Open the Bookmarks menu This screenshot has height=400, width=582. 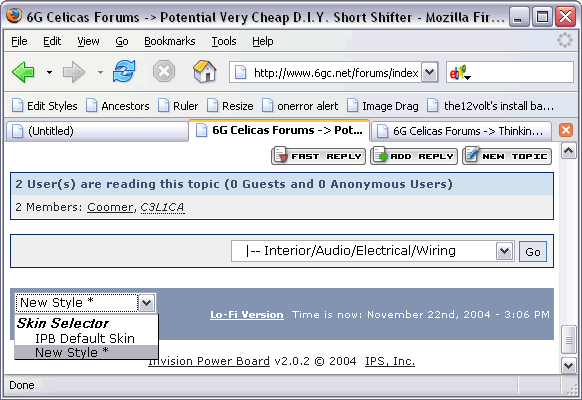(170, 41)
